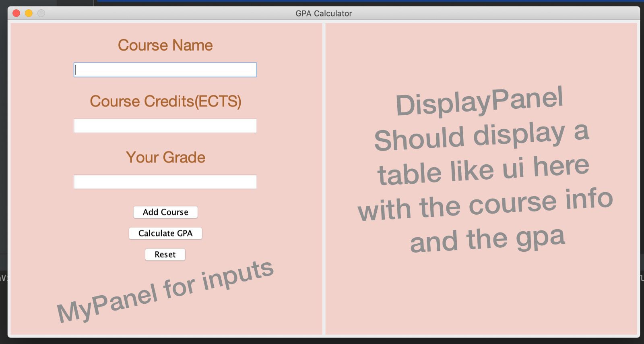Click the Course Name text field
Screen dimensions: 644x344
coord(165,70)
